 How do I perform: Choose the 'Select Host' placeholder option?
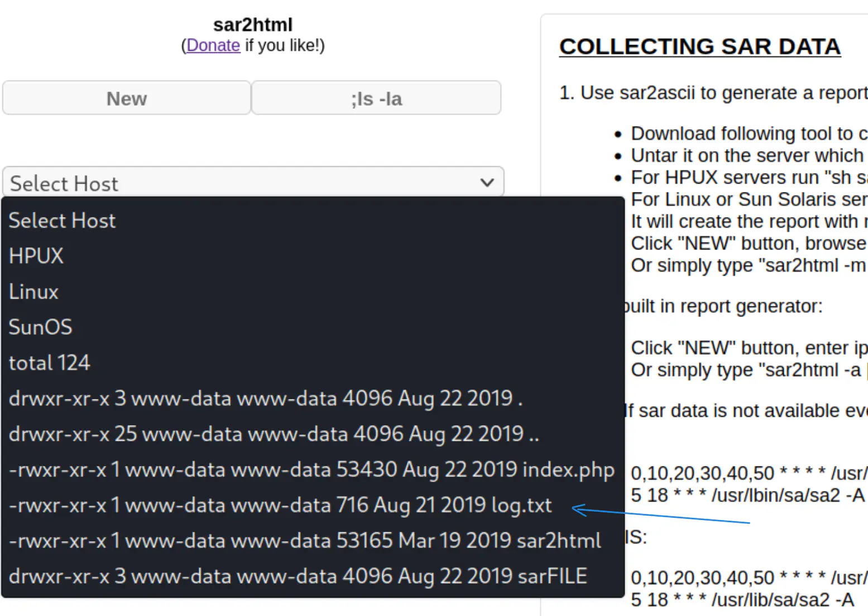point(62,220)
